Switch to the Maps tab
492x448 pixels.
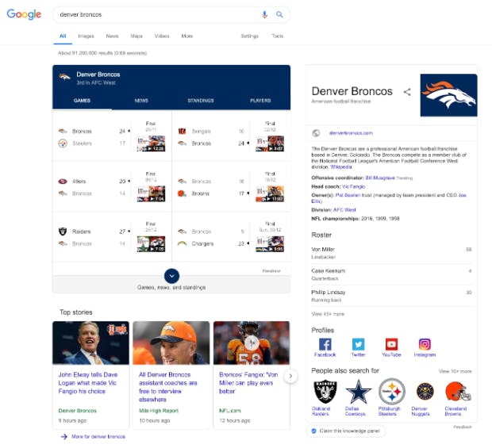136,36
